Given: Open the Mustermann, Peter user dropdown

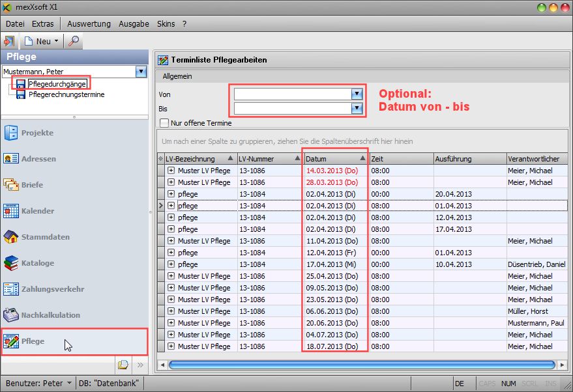Looking at the screenshot, I should [x=141, y=72].
